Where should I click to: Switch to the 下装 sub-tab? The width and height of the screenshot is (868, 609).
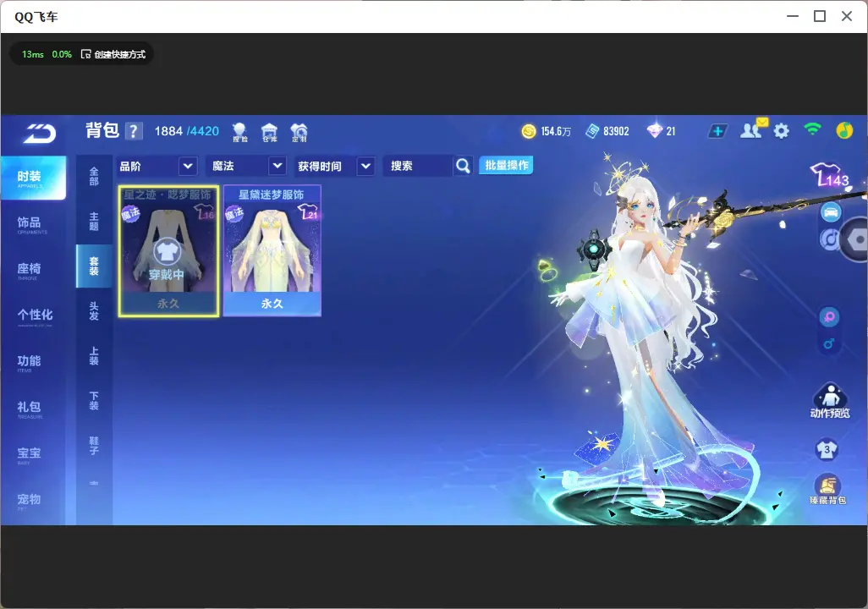[94, 401]
